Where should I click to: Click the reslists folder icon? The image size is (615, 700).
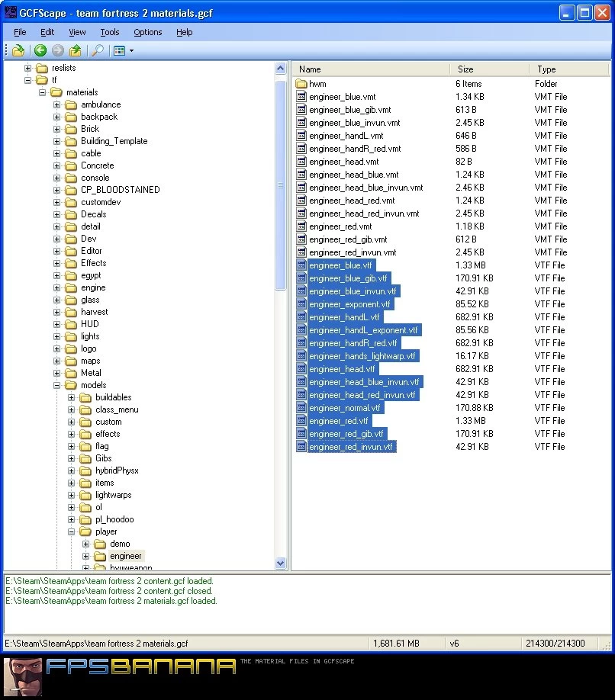click(x=42, y=68)
